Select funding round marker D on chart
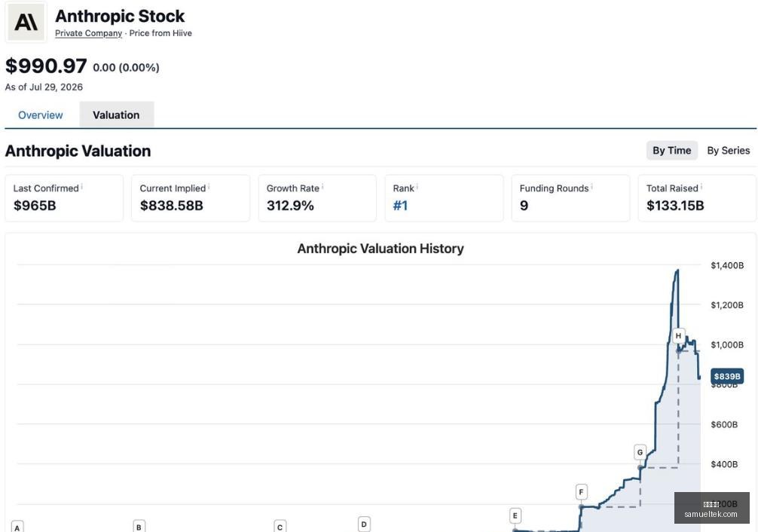 364,524
